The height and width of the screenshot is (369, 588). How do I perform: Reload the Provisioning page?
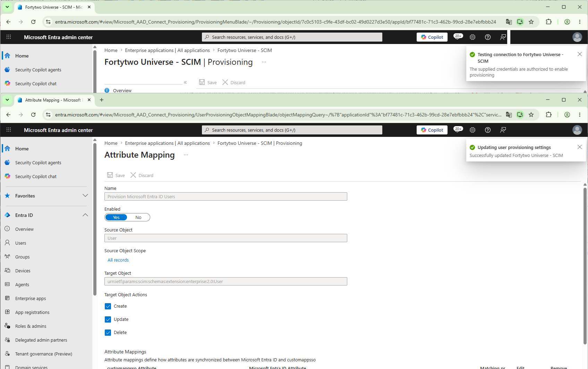click(x=33, y=22)
